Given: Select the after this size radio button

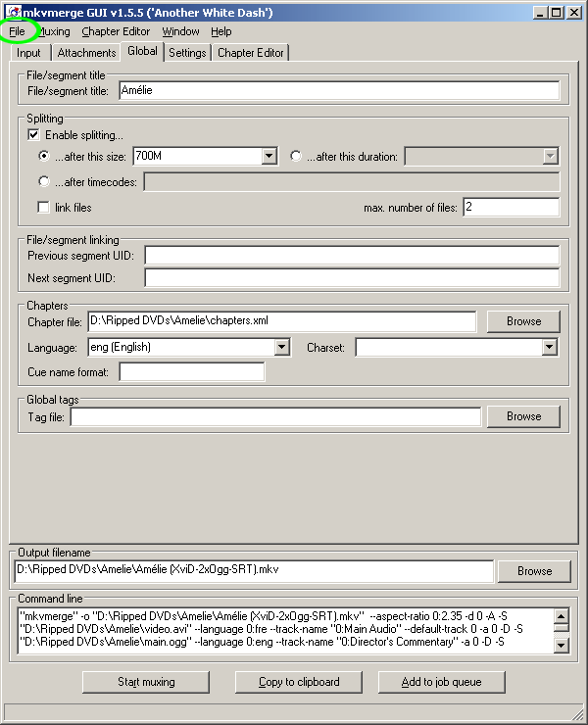Looking at the screenshot, I should (43, 156).
